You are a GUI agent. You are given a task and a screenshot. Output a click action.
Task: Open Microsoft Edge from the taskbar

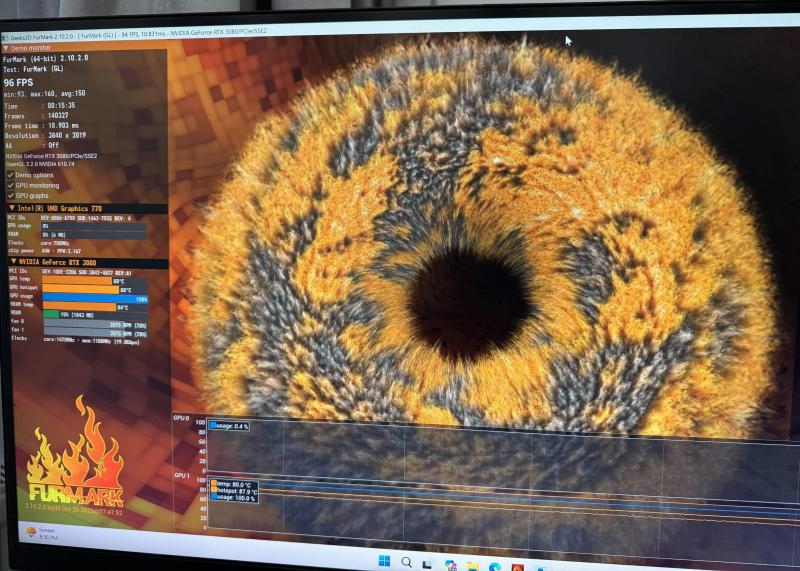494,567
